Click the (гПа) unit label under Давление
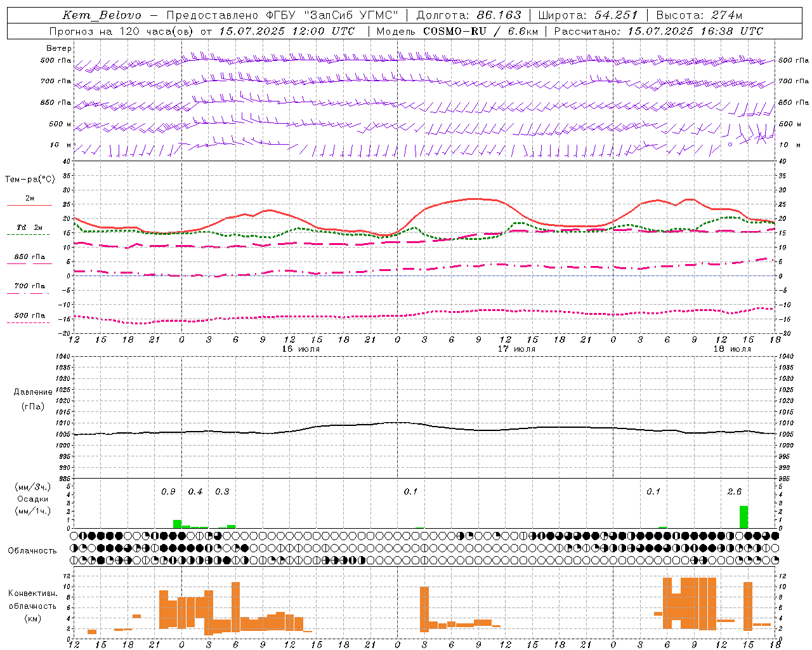 point(32,406)
